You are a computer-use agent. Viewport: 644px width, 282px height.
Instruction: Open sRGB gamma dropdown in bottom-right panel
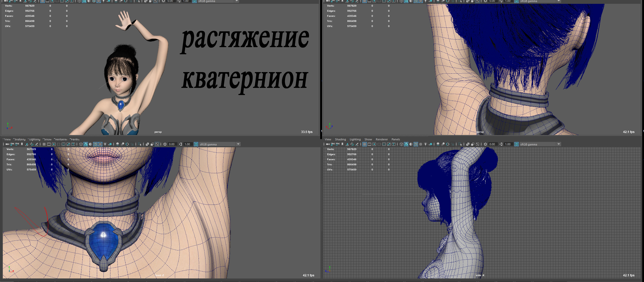[559, 144]
